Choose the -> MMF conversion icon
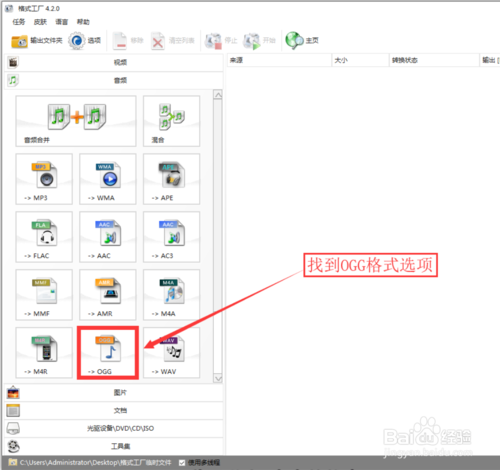 tap(44, 295)
